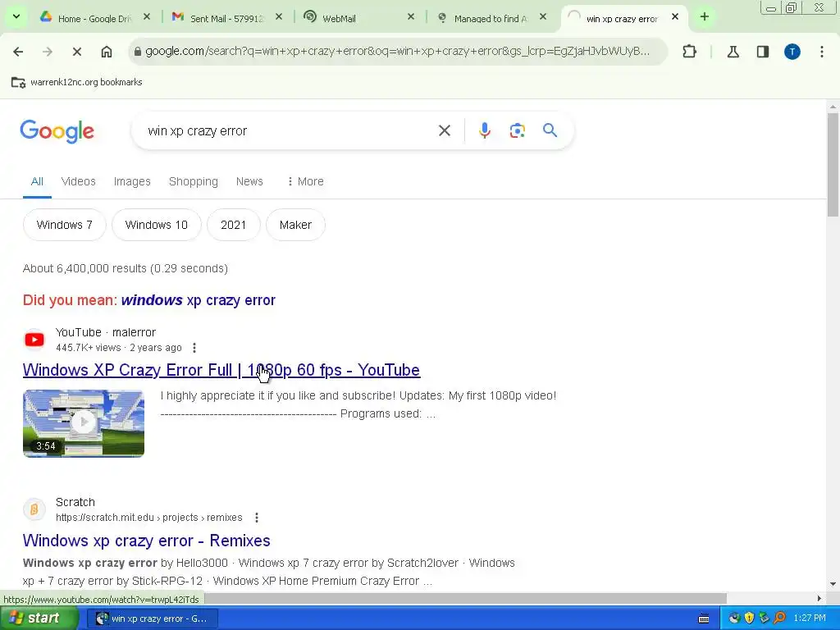The image size is (840, 630).
Task: Open the Chrome Labs flask icon
Action: (x=733, y=52)
